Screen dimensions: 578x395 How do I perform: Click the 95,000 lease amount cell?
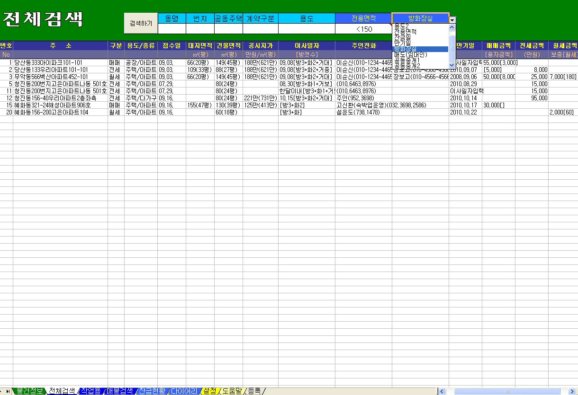click(x=532, y=98)
